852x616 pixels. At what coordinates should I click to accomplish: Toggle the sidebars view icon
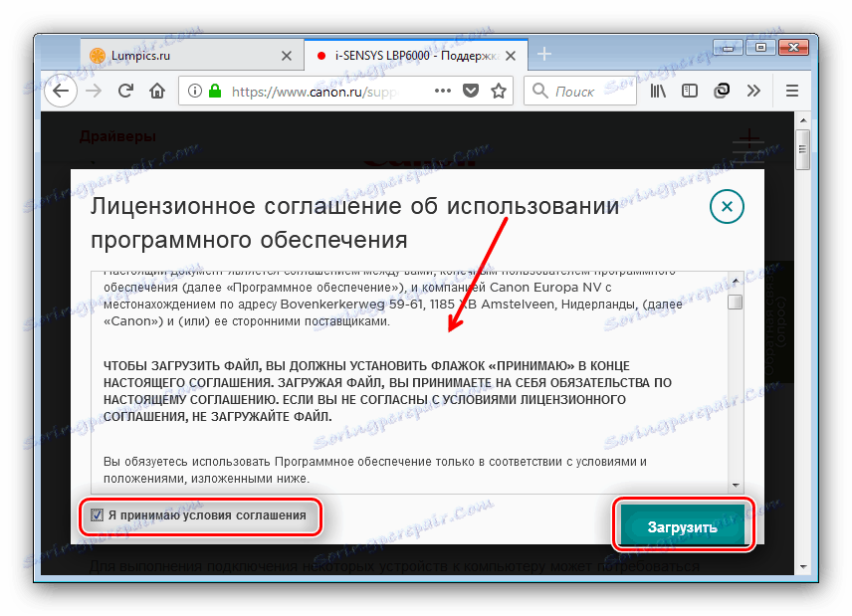[x=690, y=91]
